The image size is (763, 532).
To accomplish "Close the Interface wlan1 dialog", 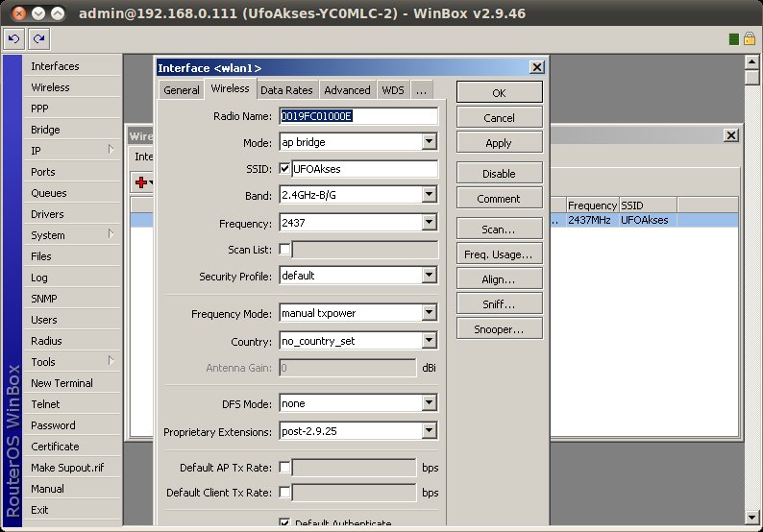I will point(537,67).
